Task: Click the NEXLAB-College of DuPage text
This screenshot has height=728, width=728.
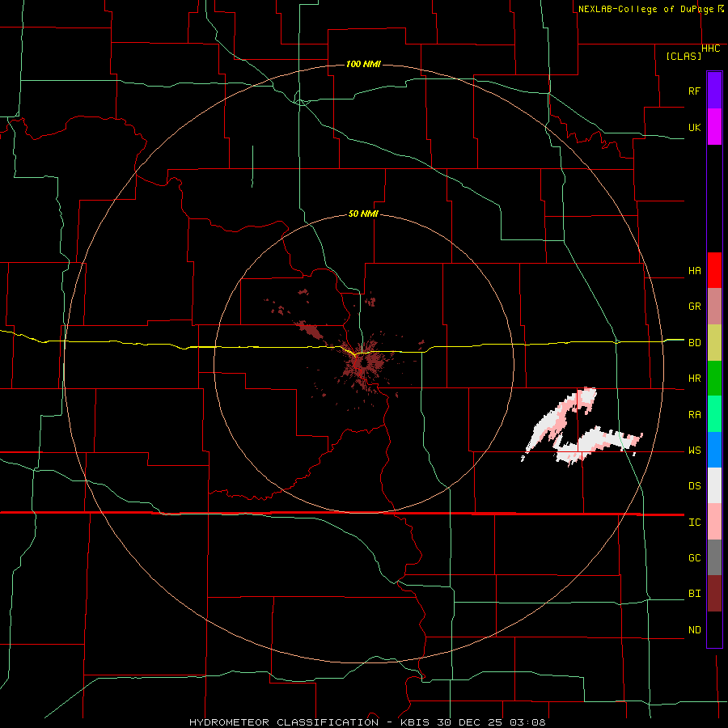Action: pyautogui.click(x=646, y=9)
